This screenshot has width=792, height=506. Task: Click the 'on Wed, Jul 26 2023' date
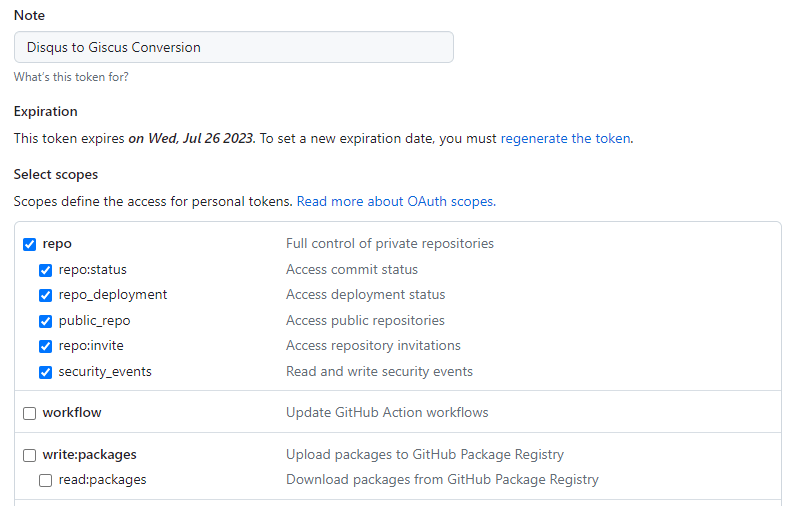click(191, 138)
